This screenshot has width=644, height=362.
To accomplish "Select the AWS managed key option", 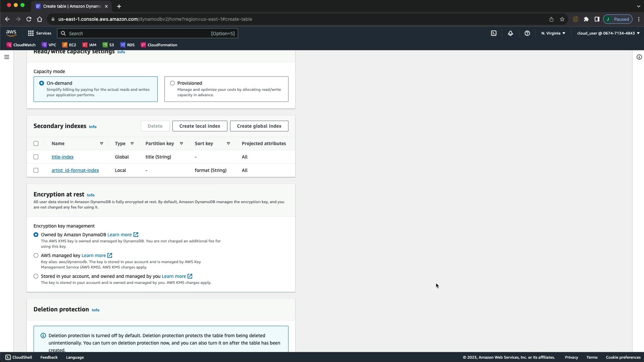I will 36,255.
